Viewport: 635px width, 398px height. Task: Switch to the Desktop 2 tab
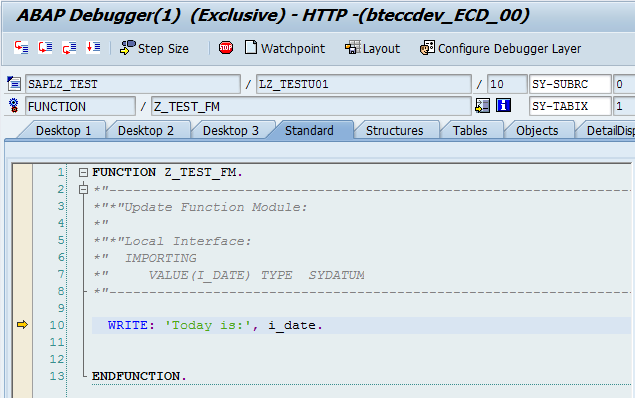tap(146, 130)
